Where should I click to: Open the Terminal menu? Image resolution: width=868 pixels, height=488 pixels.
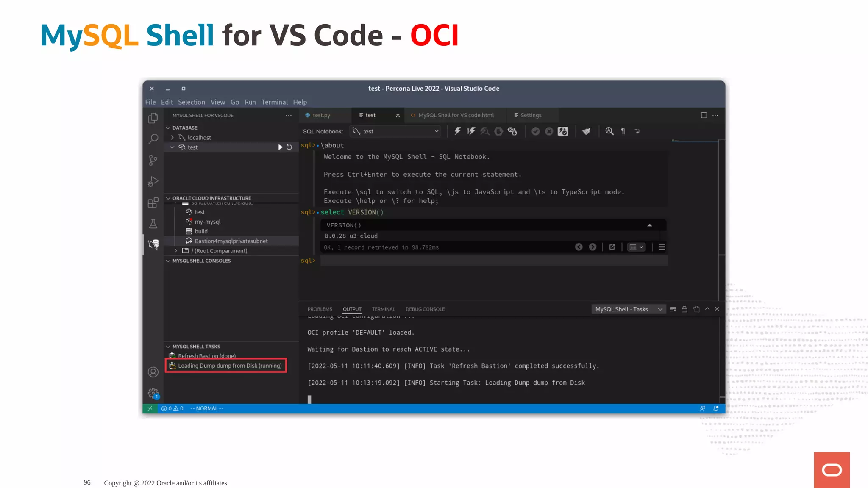coord(274,102)
